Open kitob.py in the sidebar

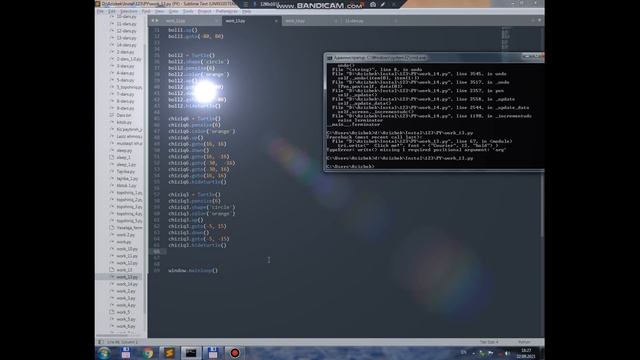coord(124,122)
